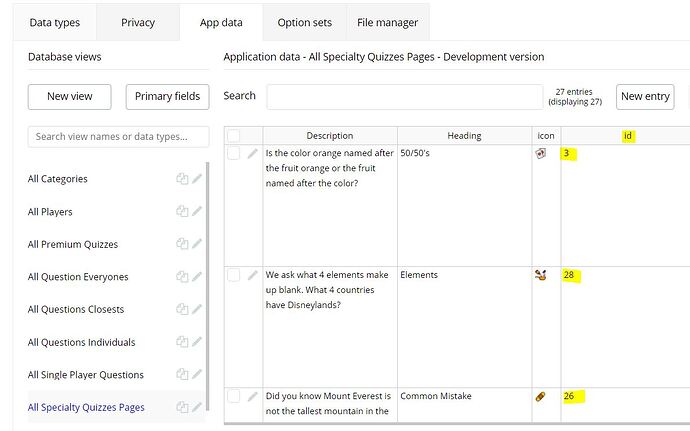
Task: Click the edit pencil beside All Specialty Quizzes Pages
Action: click(198, 407)
